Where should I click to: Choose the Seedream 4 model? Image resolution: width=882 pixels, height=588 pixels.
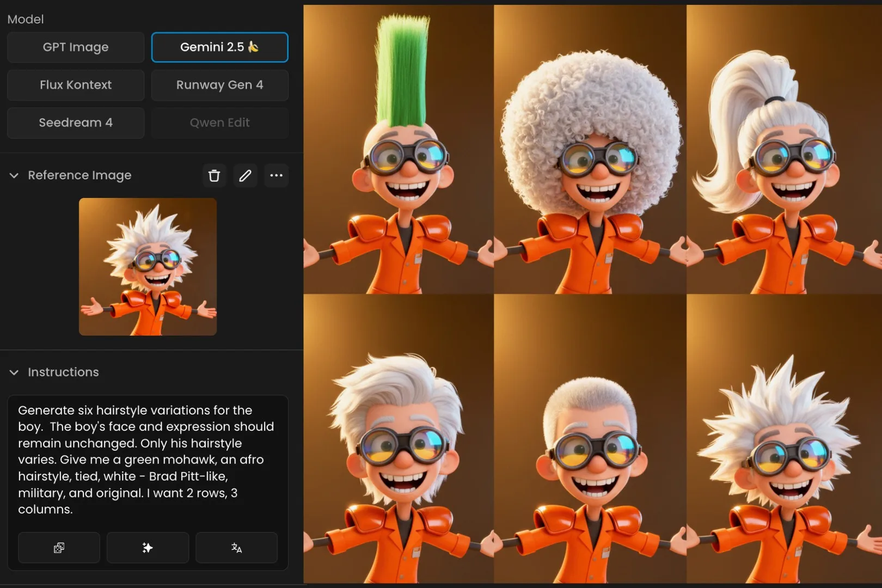point(75,122)
